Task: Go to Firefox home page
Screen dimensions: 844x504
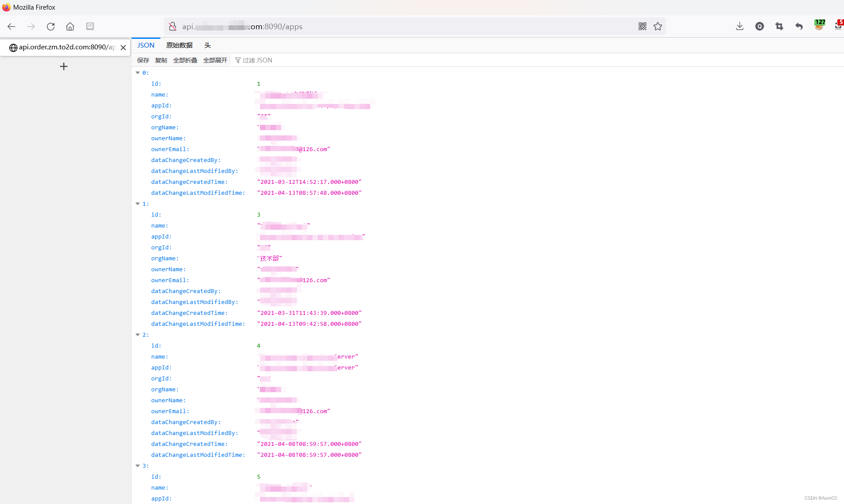Action: tap(70, 27)
